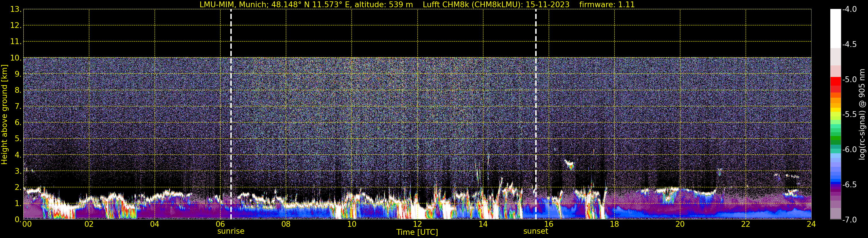Screen dimensions: 868x238
Task: Click the time axis tick '22'
Action: coord(746,224)
